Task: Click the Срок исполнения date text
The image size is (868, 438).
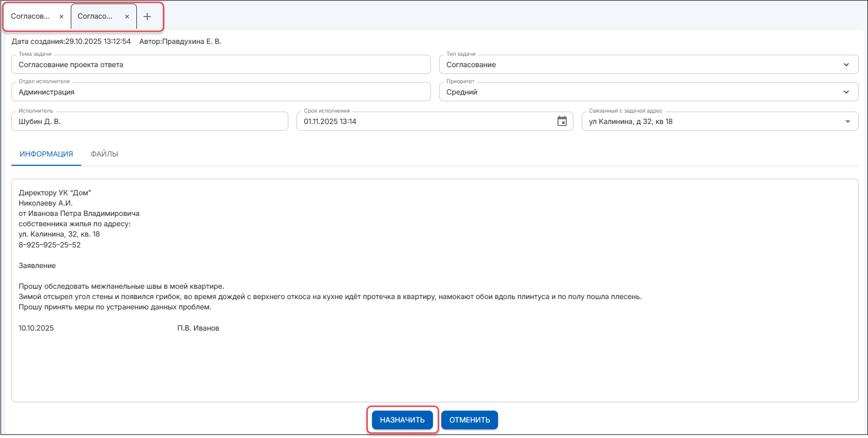Action: click(x=330, y=121)
